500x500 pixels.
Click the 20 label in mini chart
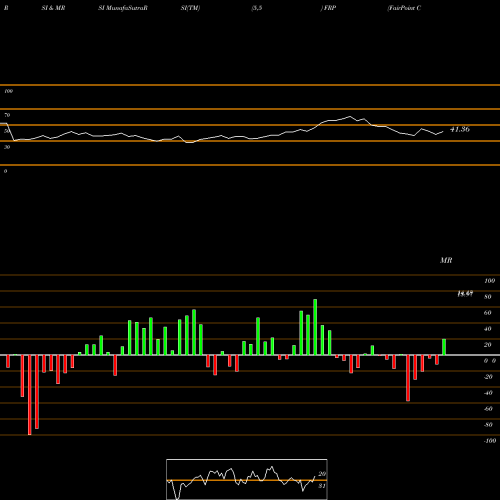point(322,474)
